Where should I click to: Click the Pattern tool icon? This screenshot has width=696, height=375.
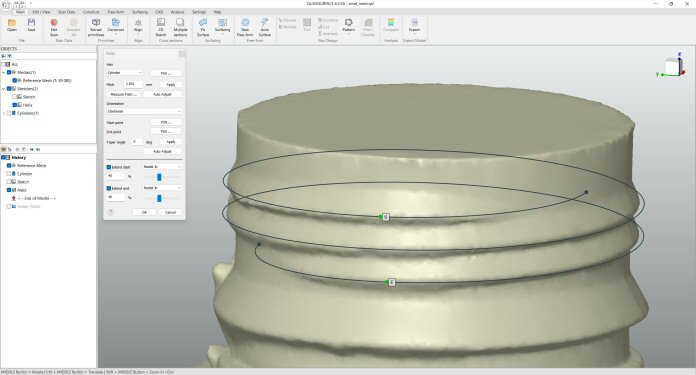point(348,25)
